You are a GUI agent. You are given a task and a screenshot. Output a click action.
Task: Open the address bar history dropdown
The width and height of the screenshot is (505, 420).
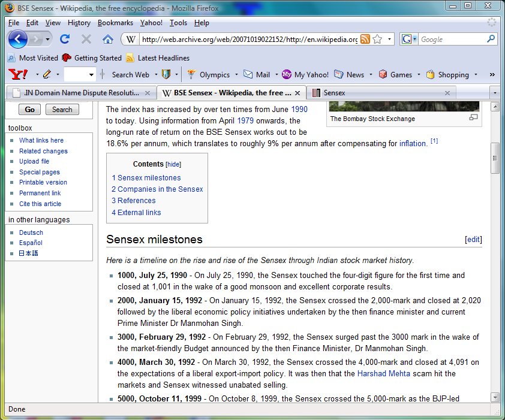(389, 40)
